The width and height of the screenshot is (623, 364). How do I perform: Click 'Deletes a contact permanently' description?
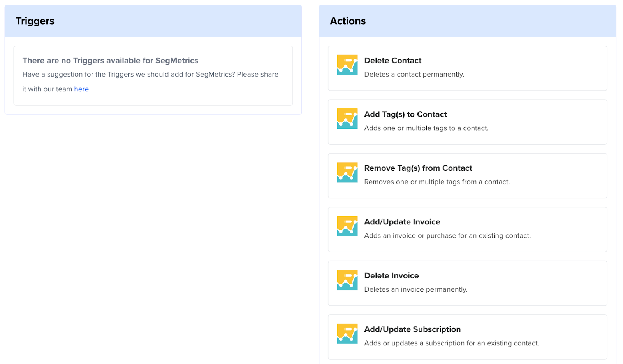(414, 74)
